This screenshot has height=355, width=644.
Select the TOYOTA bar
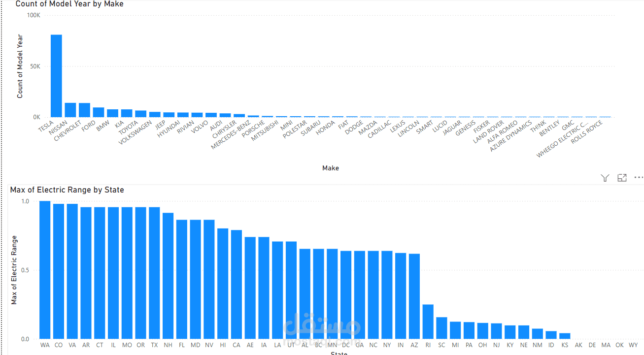tap(141, 114)
